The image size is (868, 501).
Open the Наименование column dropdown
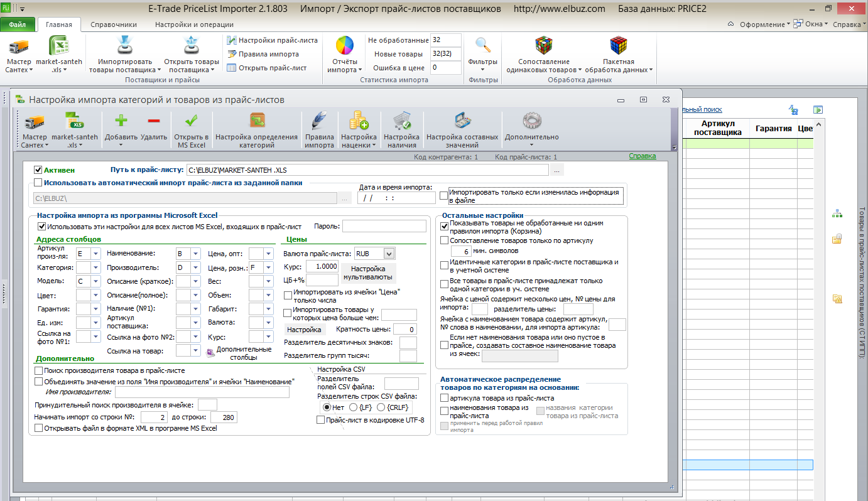tap(196, 254)
